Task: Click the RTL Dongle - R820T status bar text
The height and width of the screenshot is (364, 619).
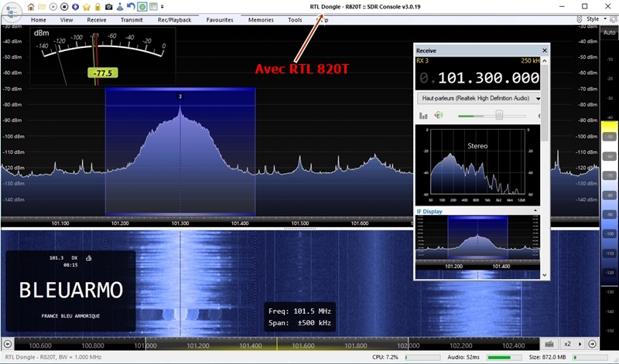Action: (x=53, y=357)
